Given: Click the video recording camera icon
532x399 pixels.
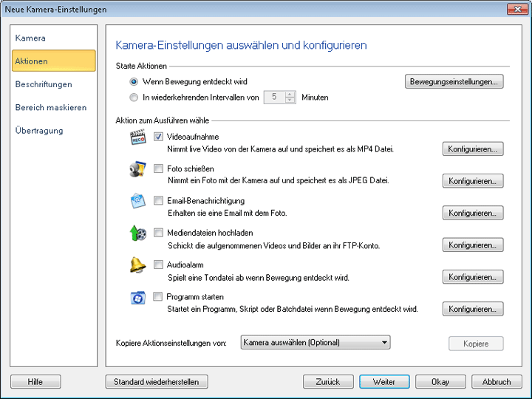Looking at the screenshot, I should pos(137,138).
